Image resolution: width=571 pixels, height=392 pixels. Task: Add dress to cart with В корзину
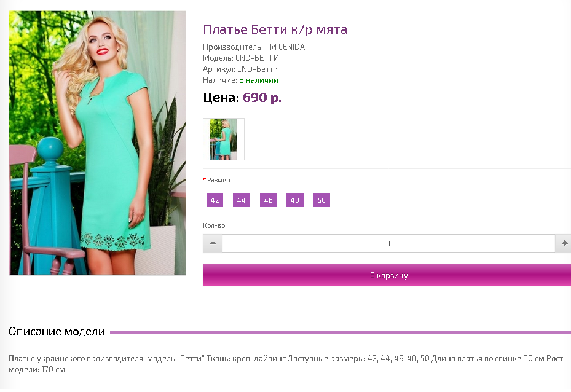pyautogui.click(x=387, y=275)
